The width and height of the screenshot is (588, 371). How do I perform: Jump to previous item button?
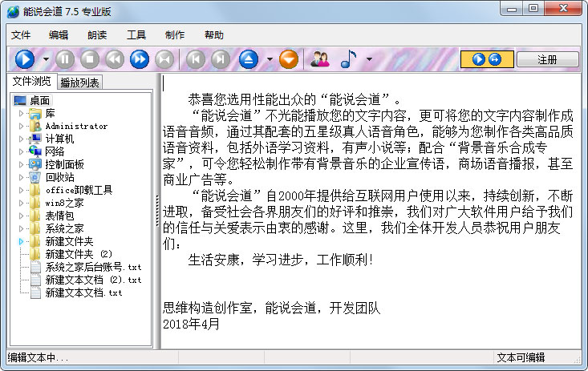pos(196,59)
